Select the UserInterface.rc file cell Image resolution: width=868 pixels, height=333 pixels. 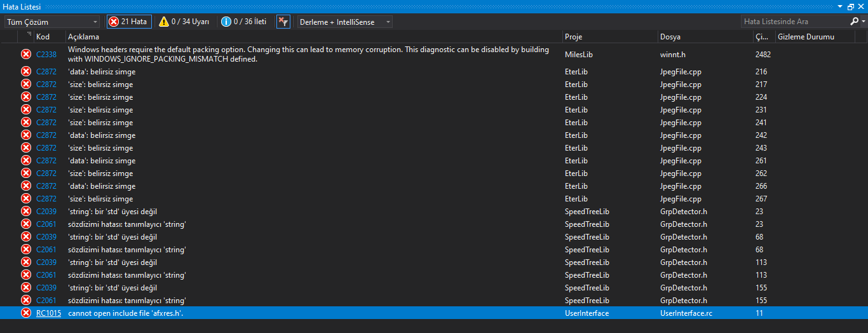[686, 313]
